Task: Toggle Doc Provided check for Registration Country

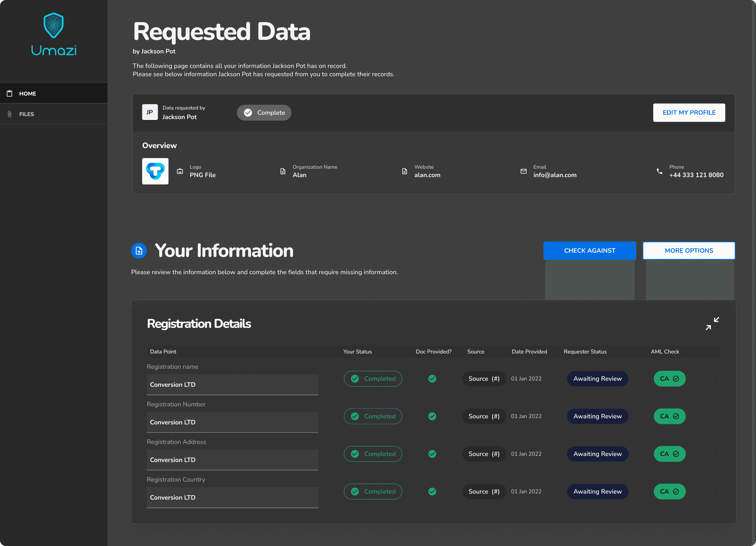Action: tap(432, 491)
